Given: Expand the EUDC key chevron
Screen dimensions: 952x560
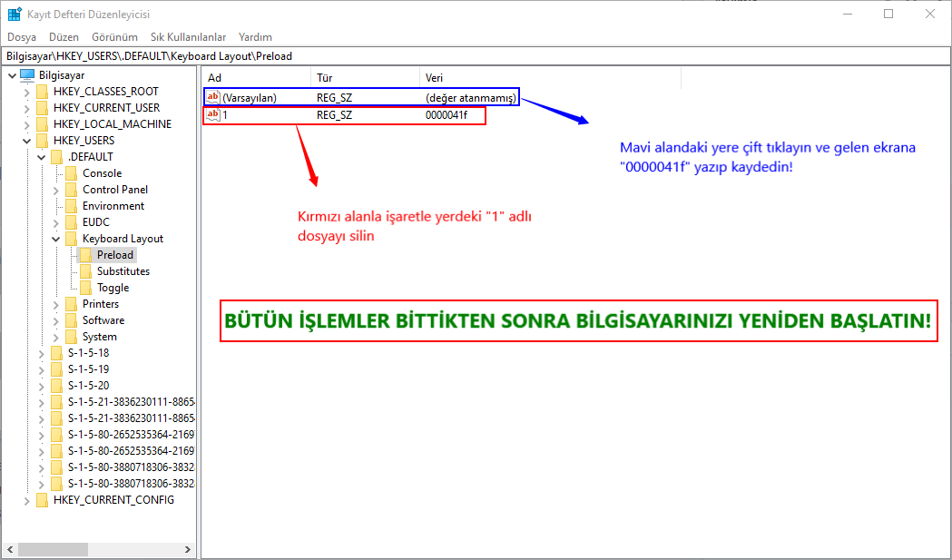Looking at the screenshot, I should (56, 222).
